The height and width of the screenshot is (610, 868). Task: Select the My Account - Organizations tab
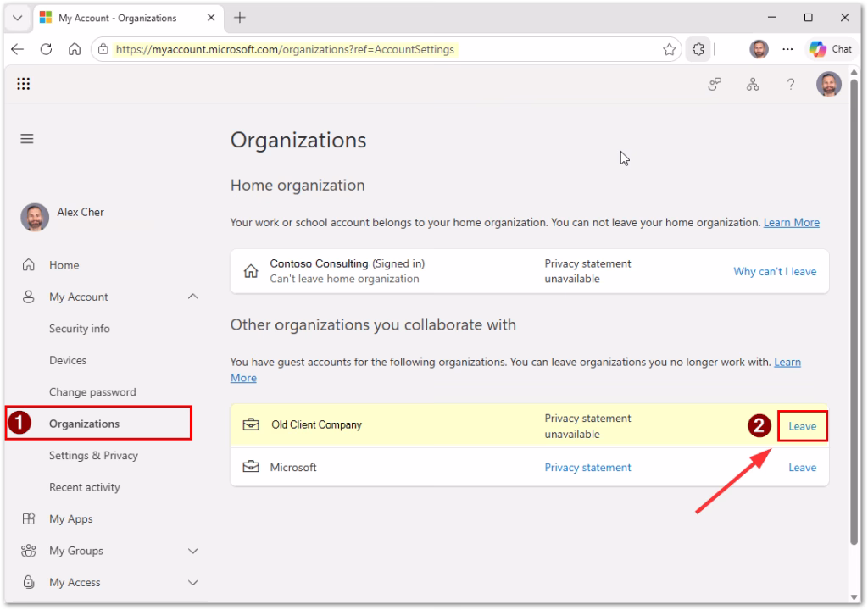pyautogui.click(x=128, y=18)
